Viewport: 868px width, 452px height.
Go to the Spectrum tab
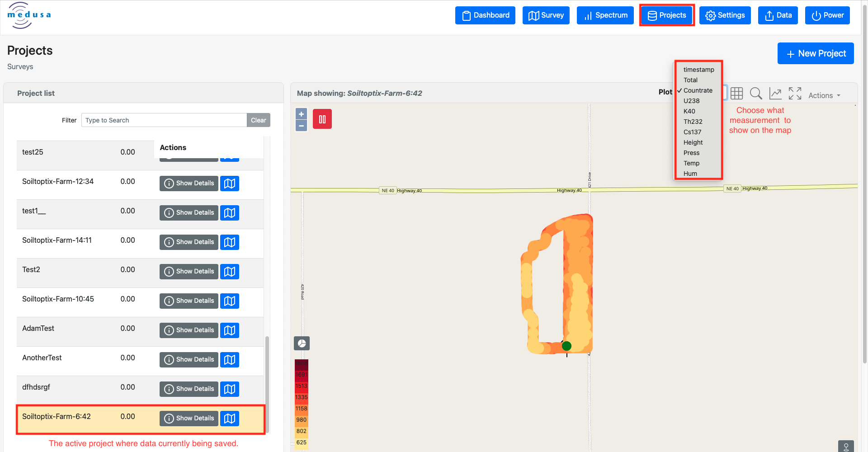[x=605, y=15]
